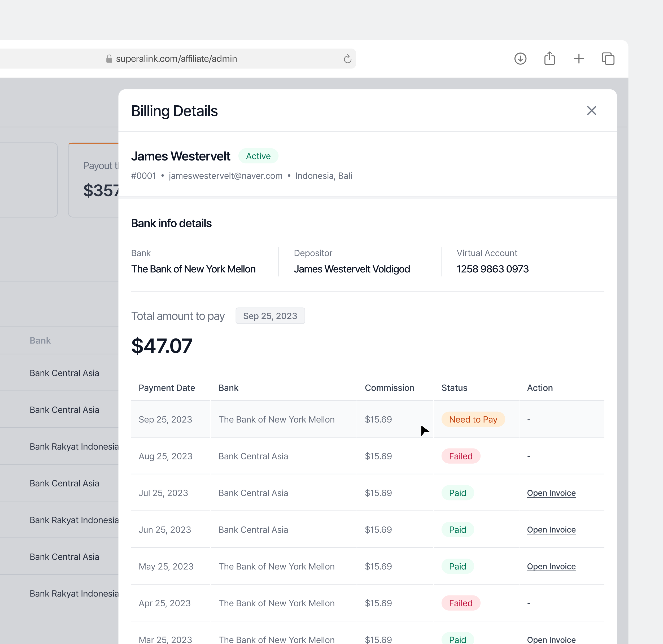Click the Payment Date column header
Screen dimensions: 663x644
pyautogui.click(x=167, y=388)
